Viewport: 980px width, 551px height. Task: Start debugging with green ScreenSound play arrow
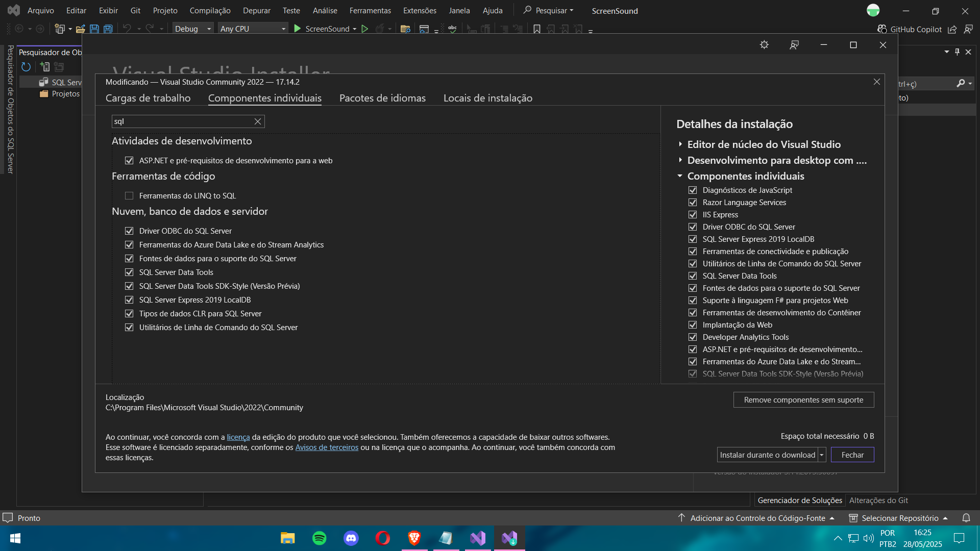point(298,29)
